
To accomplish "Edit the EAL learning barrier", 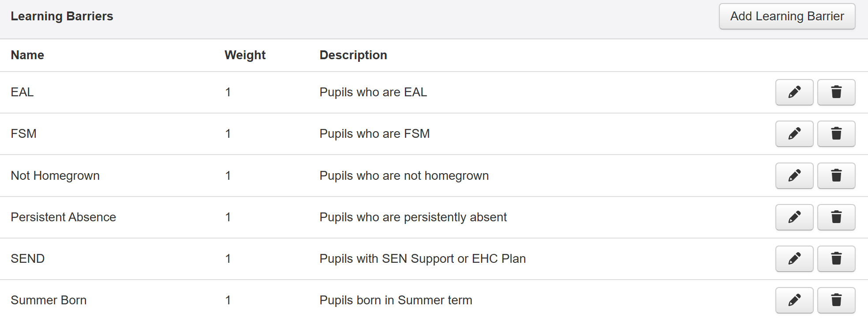I will 794,92.
